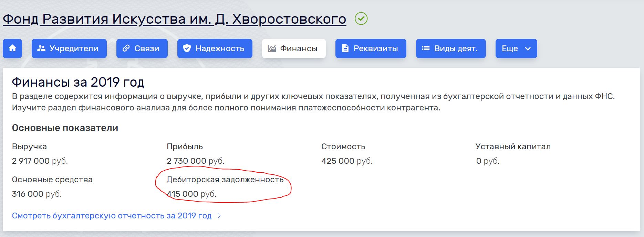644x237 pixels.
Task: Show Виды деят. page
Action: pyautogui.click(x=456, y=49)
